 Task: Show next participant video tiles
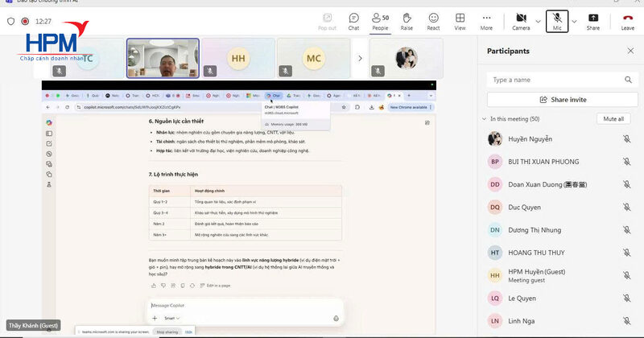point(359,58)
